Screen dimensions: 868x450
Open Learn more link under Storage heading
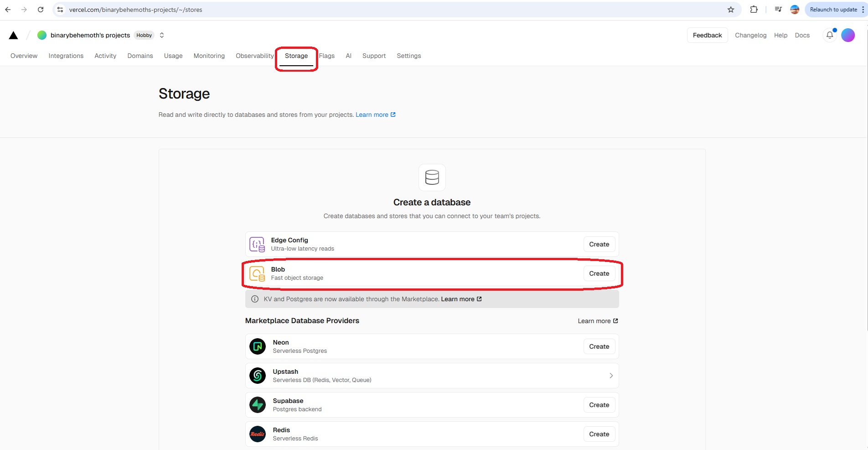point(375,115)
